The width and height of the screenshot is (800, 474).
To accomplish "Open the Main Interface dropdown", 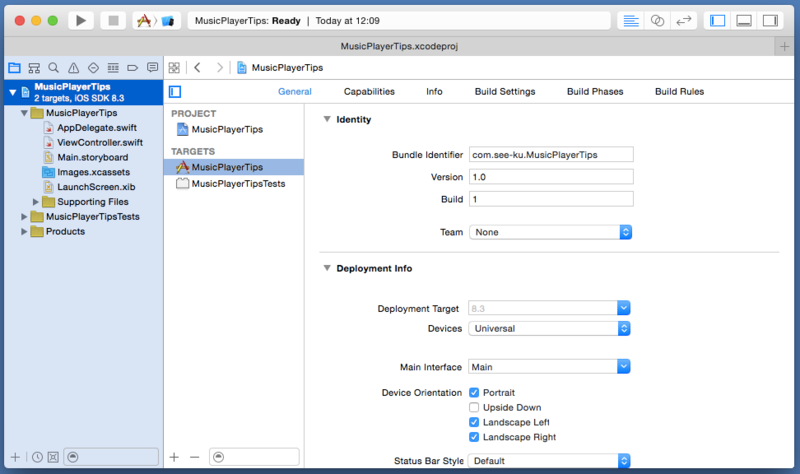I will [x=623, y=367].
